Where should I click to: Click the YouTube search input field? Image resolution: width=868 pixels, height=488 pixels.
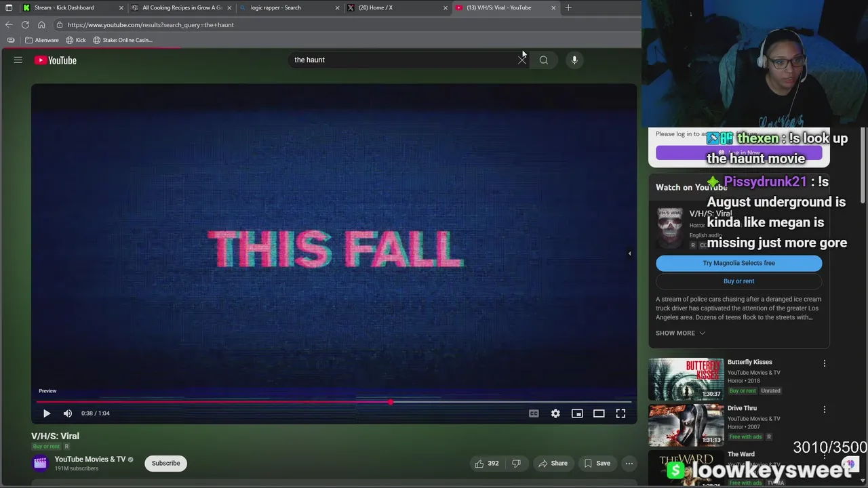(x=403, y=60)
